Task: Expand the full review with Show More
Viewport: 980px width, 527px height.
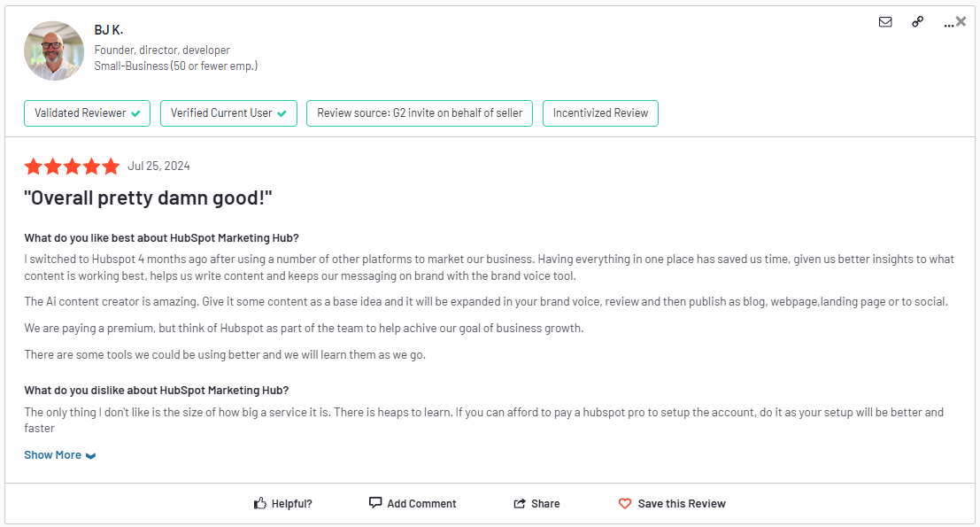Action: (51, 454)
